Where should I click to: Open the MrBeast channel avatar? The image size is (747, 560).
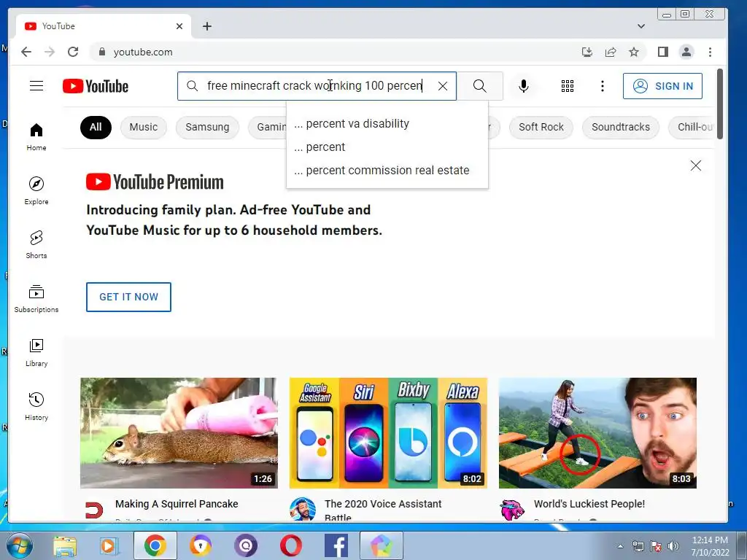(512, 510)
